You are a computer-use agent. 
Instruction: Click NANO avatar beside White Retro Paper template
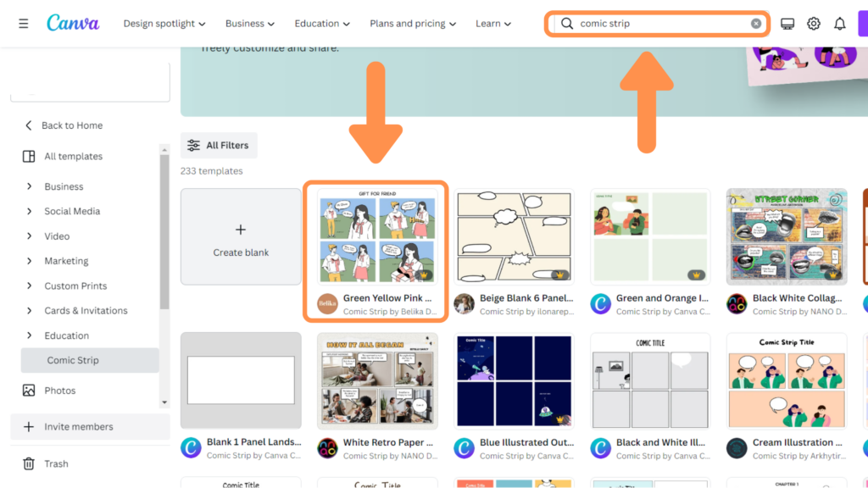[327, 447]
